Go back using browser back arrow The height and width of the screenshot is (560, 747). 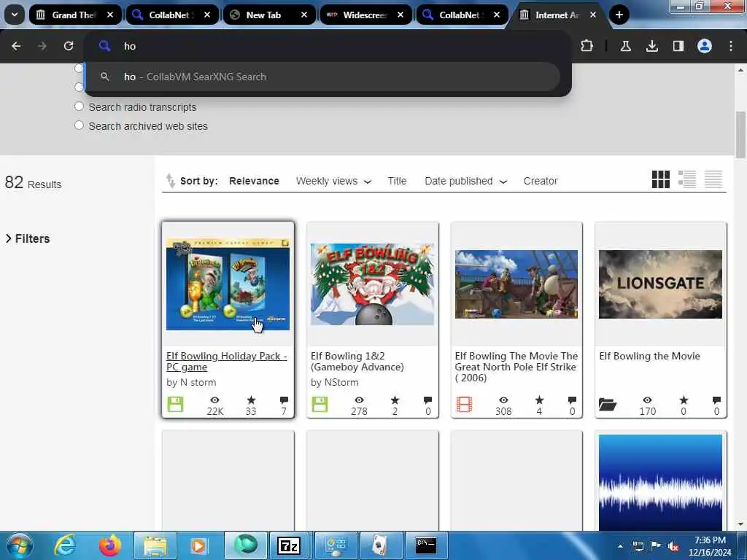click(x=16, y=46)
